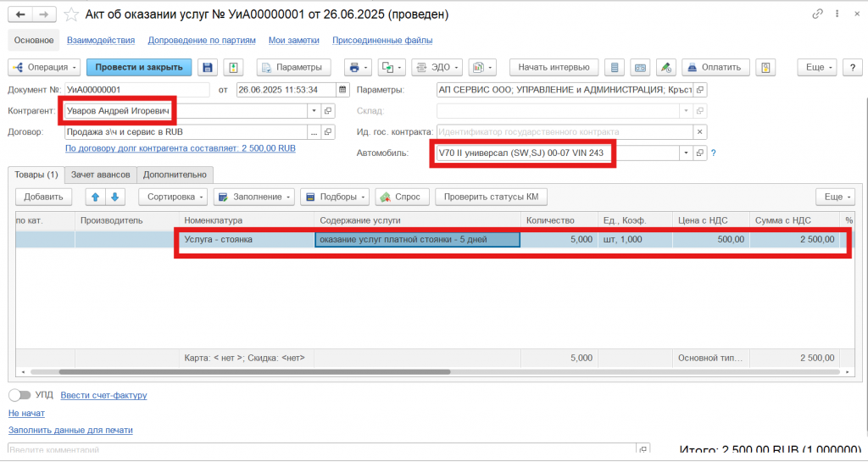Toggle the УПД switch
The height and width of the screenshot is (462, 868).
(x=19, y=395)
